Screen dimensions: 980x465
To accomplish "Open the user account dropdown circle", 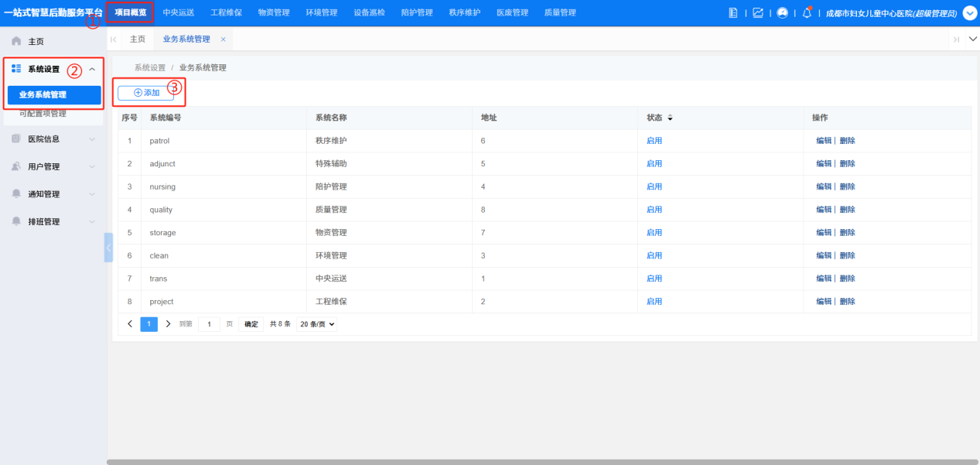I will click(x=970, y=13).
